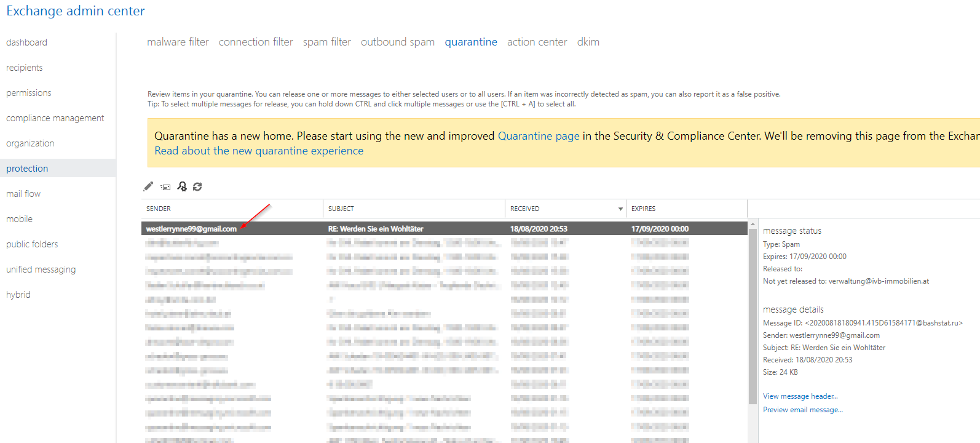Open the action center tab
The height and width of the screenshot is (443, 980).
click(x=537, y=42)
